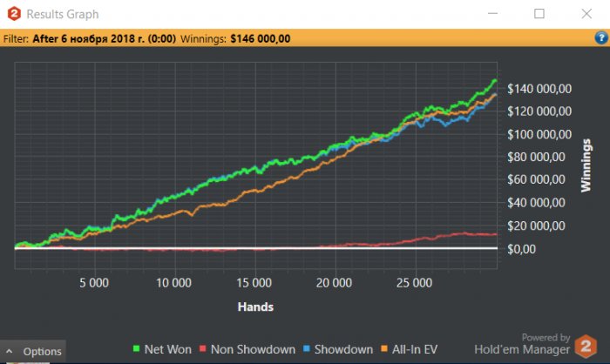Click the winnings total '$146 000,00'
The image size is (610, 364).
261,38
